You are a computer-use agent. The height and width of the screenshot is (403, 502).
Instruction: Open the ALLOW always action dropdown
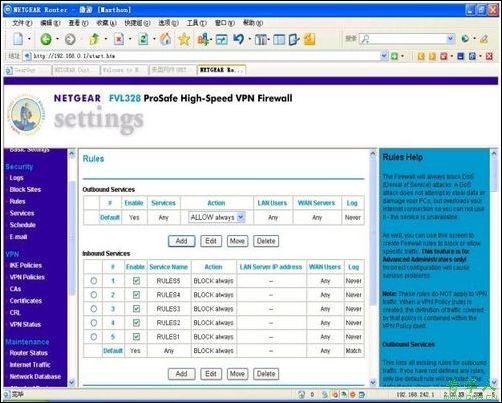pyautogui.click(x=217, y=217)
